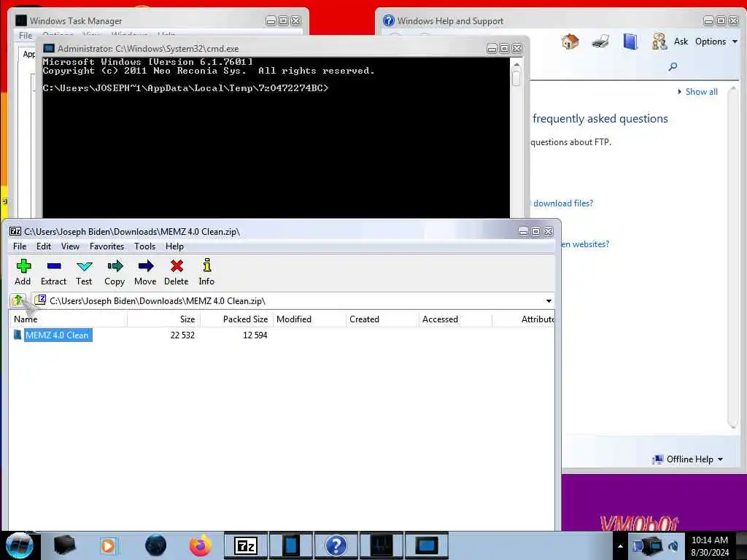Click the Move toolbar icon
The width and height of the screenshot is (747, 560).
[145, 272]
